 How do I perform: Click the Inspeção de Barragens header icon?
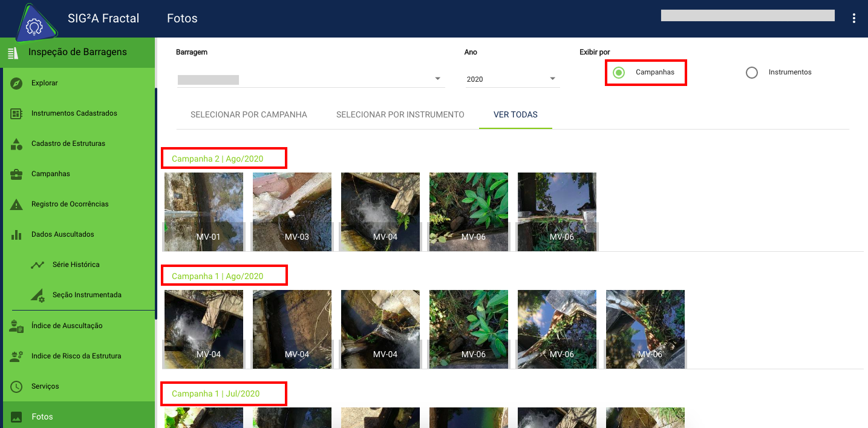coord(13,53)
